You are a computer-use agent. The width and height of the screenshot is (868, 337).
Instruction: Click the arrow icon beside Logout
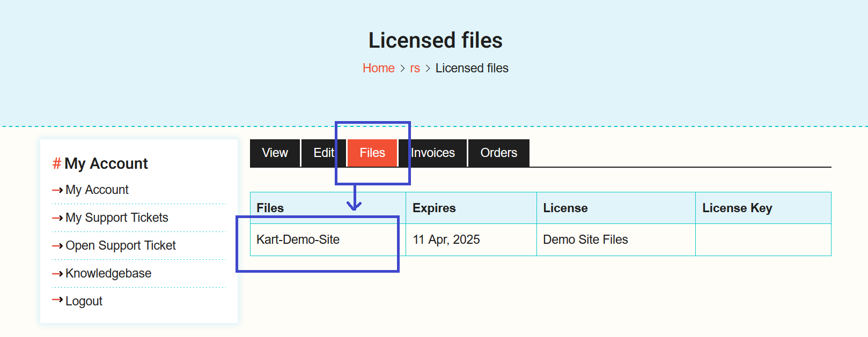coord(57,300)
